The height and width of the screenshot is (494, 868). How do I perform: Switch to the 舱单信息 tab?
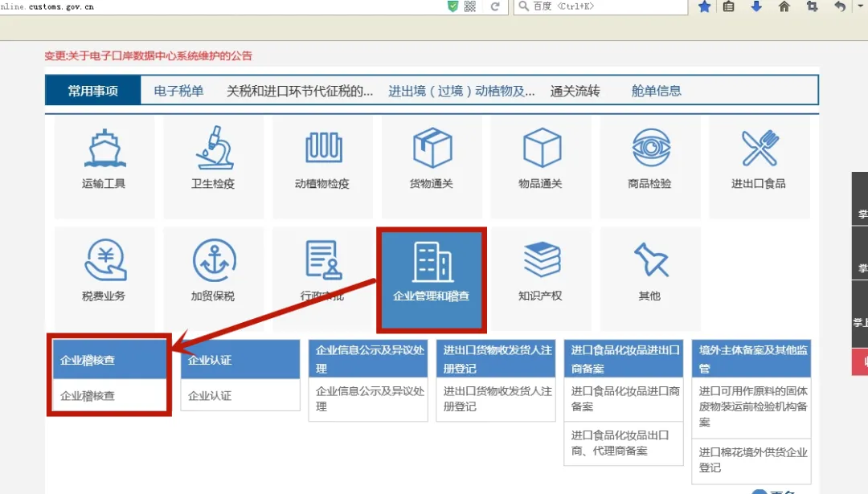656,91
